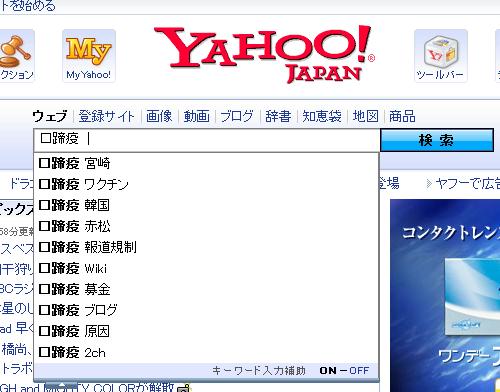
Task: Click the Yahoo! Japan logo
Action: coord(265,55)
